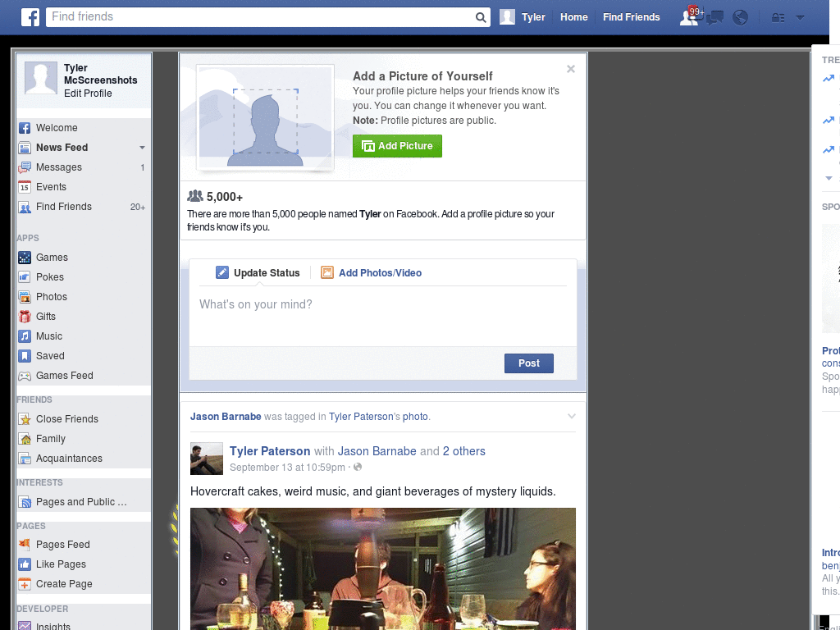Image resolution: width=840 pixels, height=630 pixels.
Task: Open the post options chevron on Jason Barnabe story
Action: click(572, 416)
